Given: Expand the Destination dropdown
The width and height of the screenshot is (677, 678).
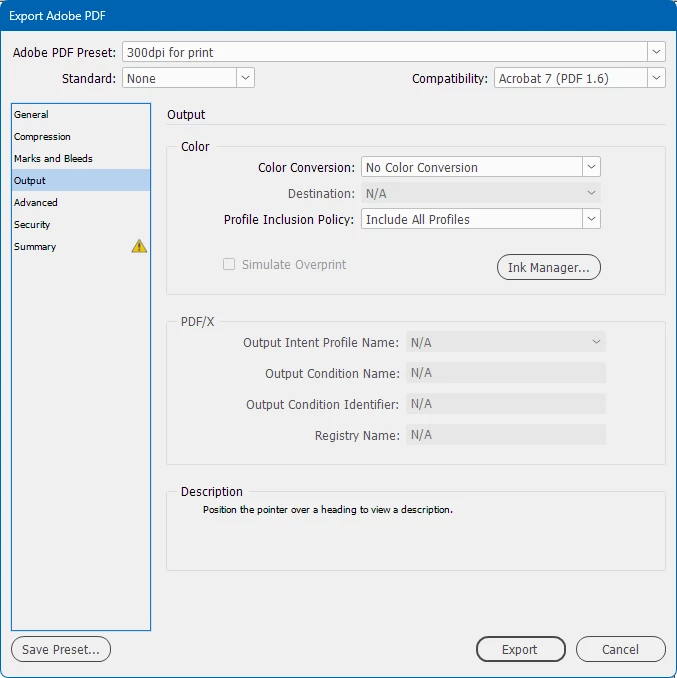Looking at the screenshot, I should tap(481, 193).
